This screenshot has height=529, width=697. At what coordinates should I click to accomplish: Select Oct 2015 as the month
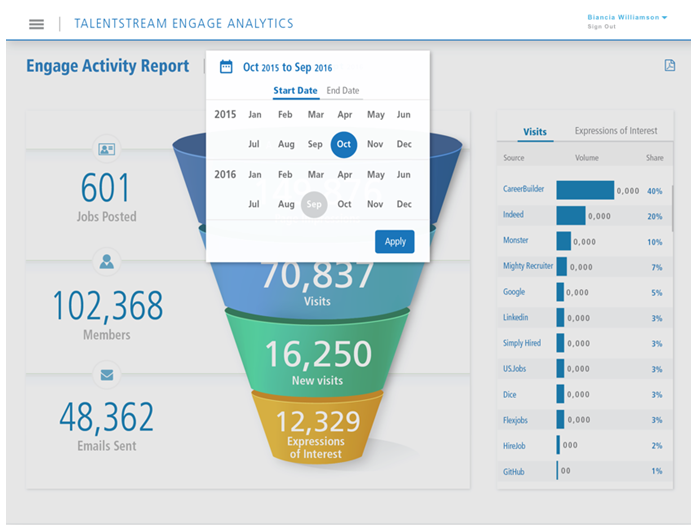[x=344, y=144]
